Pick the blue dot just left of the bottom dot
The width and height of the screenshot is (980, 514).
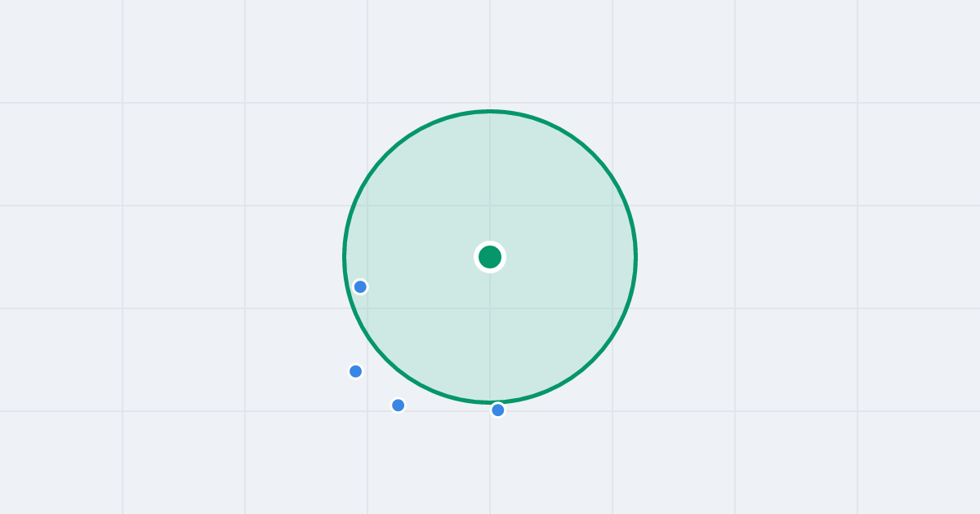(398, 405)
